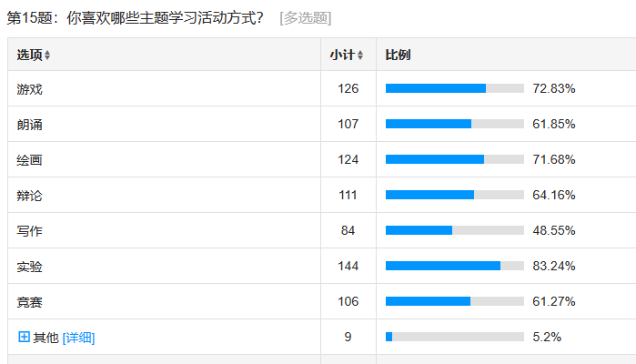Open the 详细 link for 其他
The image size is (636, 364).
click(x=78, y=338)
